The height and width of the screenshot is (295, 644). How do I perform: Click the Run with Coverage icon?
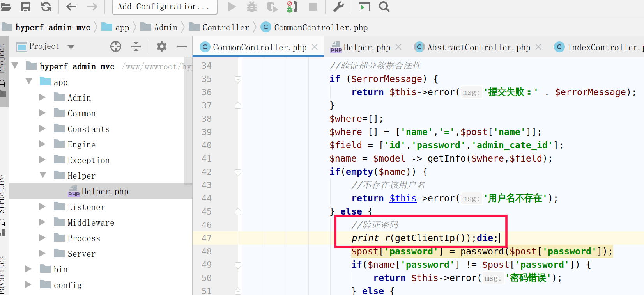point(272,7)
